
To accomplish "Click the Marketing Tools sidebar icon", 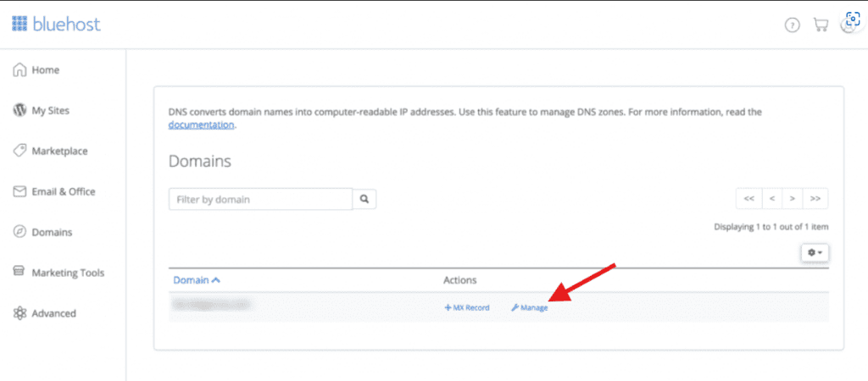I will (x=19, y=273).
